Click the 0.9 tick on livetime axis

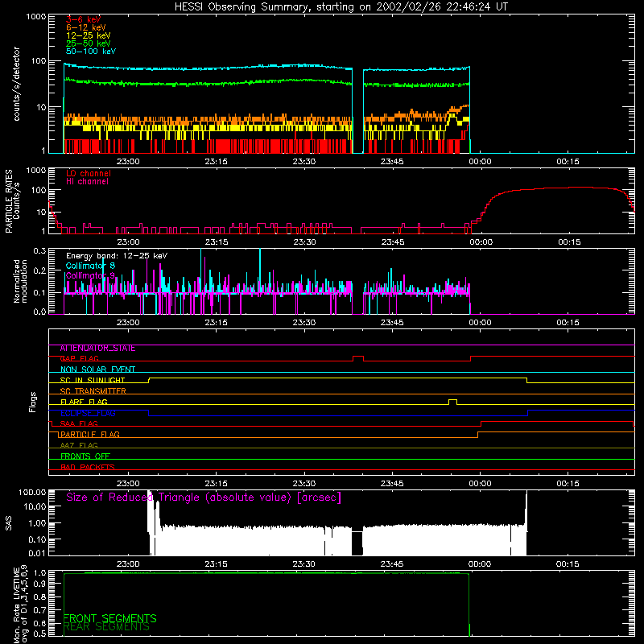tap(39, 584)
